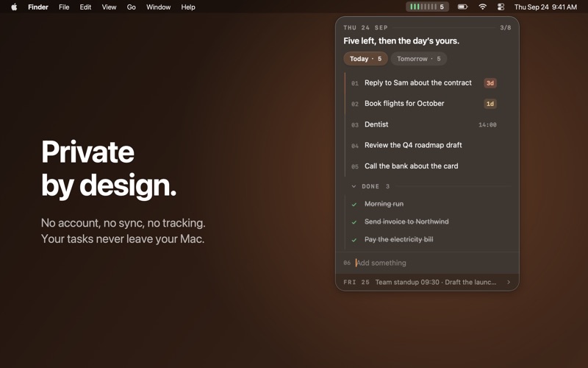Viewport: 588px width, 368px height.
Task: Click the task progress menu bar icon
Action: pos(427,7)
